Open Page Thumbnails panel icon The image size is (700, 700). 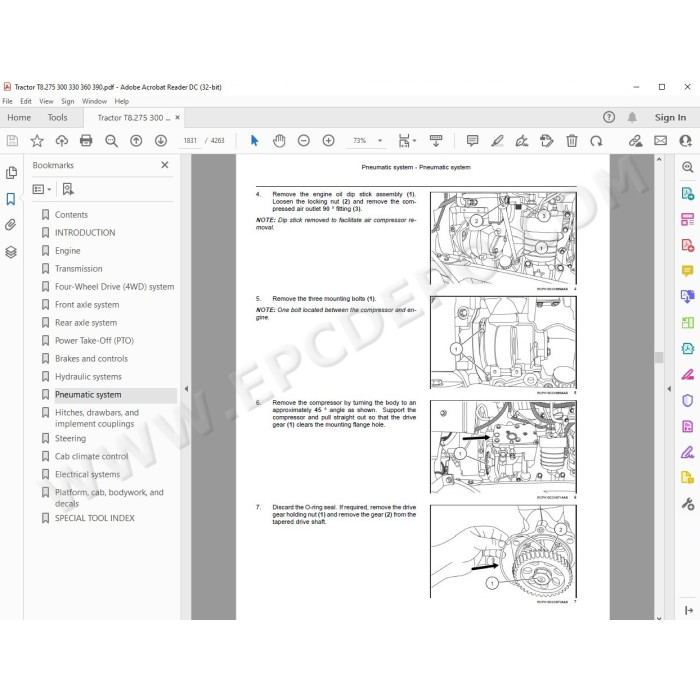[x=11, y=173]
